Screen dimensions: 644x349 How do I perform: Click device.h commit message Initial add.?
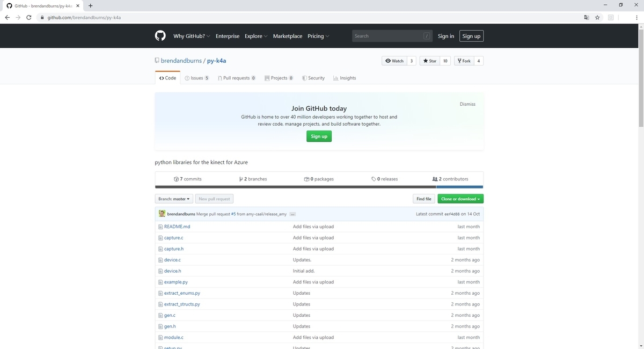click(304, 271)
